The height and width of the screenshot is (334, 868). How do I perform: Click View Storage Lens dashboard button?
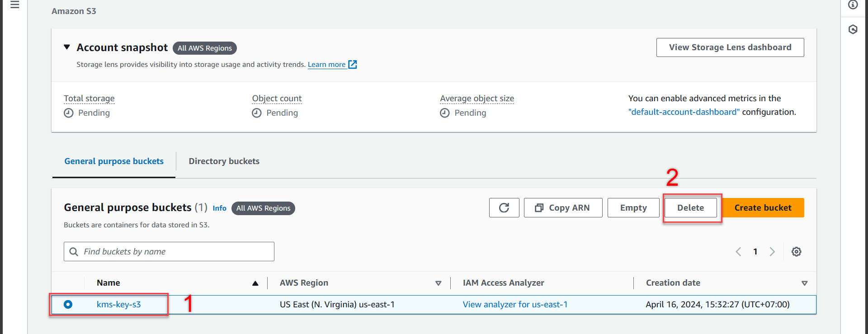pyautogui.click(x=730, y=47)
